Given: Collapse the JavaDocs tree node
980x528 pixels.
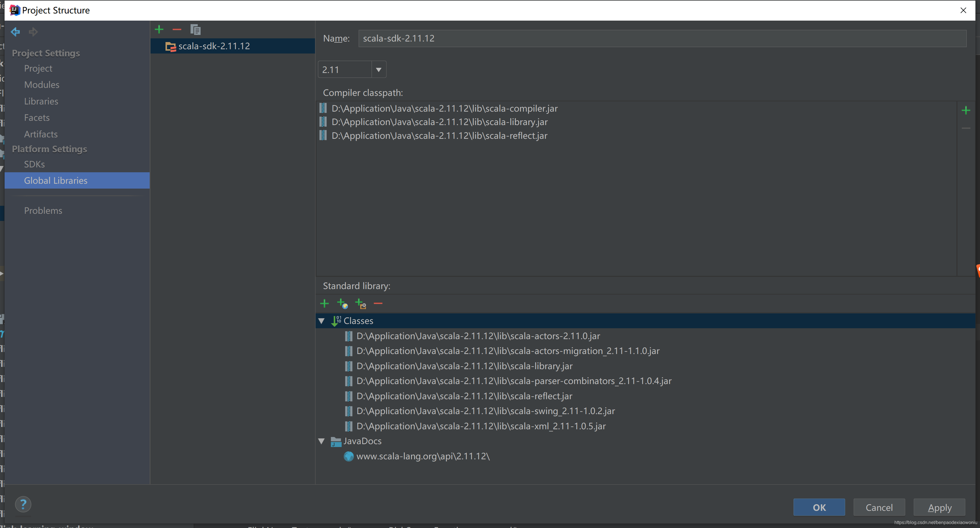Looking at the screenshot, I should click(x=321, y=441).
